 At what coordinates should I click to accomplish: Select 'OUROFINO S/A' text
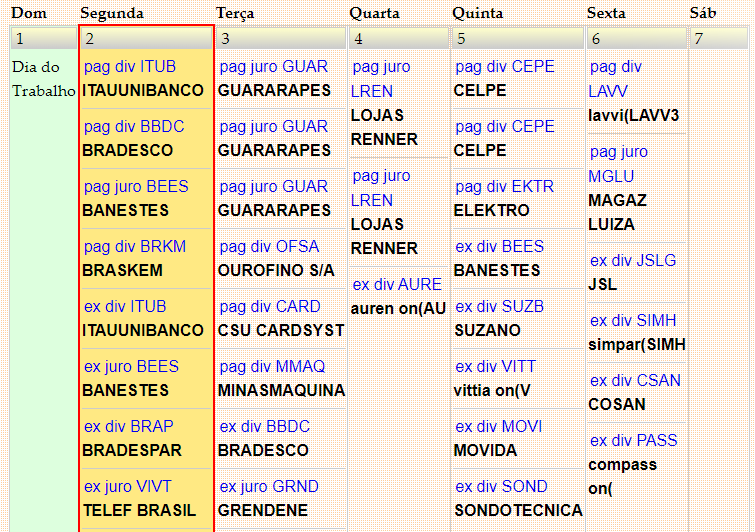(x=276, y=271)
